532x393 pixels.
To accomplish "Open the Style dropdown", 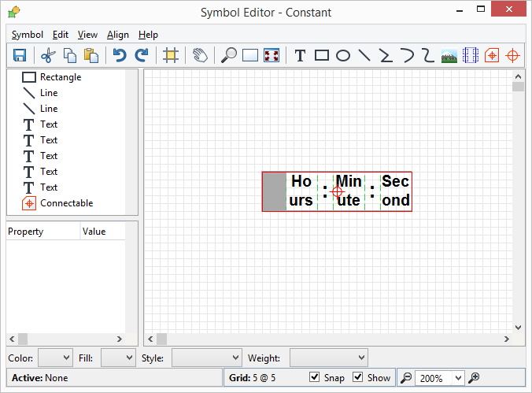I will 205,358.
